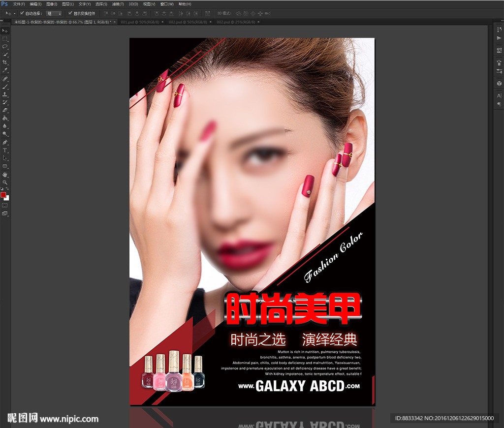Select the Pen tool

tap(5, 142)
